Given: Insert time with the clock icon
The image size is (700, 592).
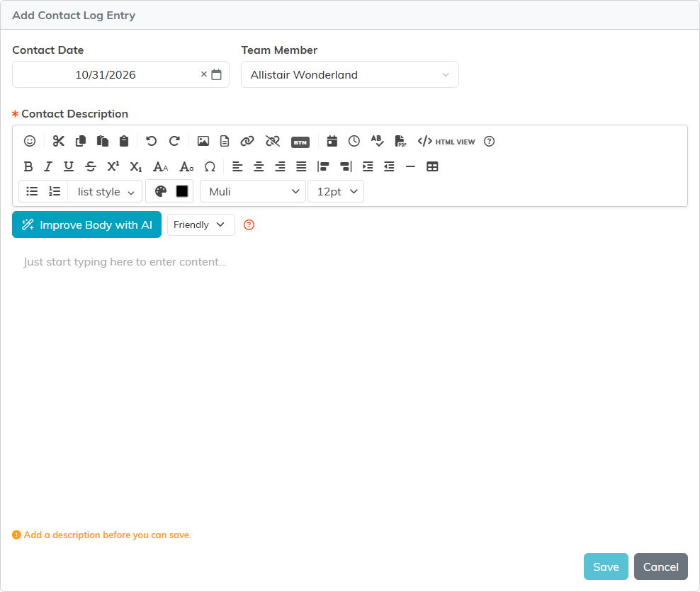Looking at the screenshot, I should [354, 141].
